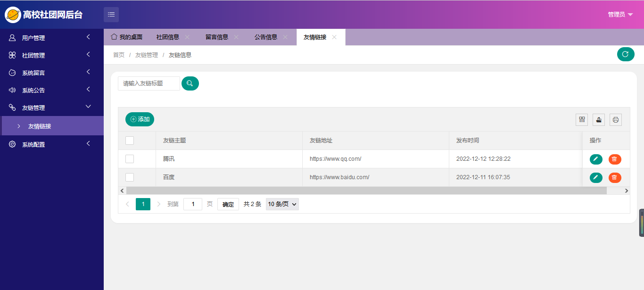The image size is (644, 290).
Task: Click the 系统配置 gear icon
Action: point(12,144)
